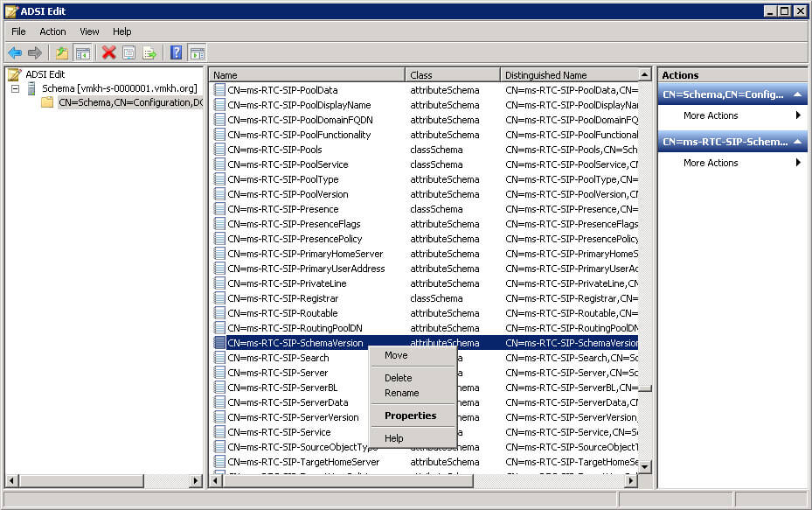Click the list vertical scrollbar thumb
Image resolution: width=812 pixels, height=510 pixels.
pyautogui.click(x=645, y=388)
